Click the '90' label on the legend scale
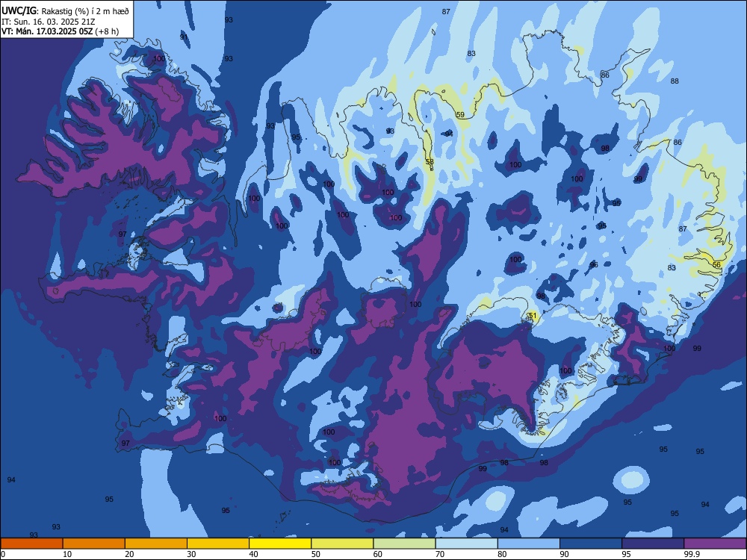 pos(564,554)
